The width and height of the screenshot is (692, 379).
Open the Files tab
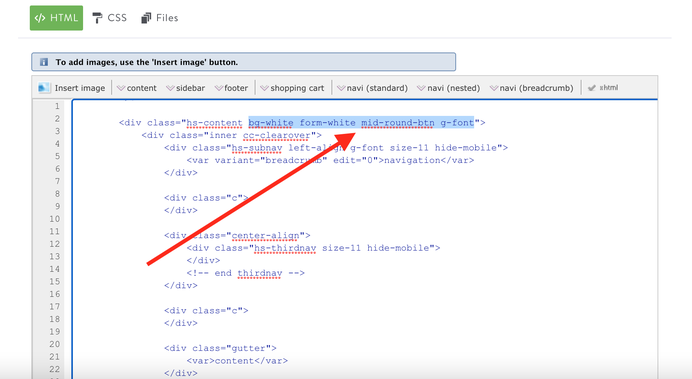160,18
